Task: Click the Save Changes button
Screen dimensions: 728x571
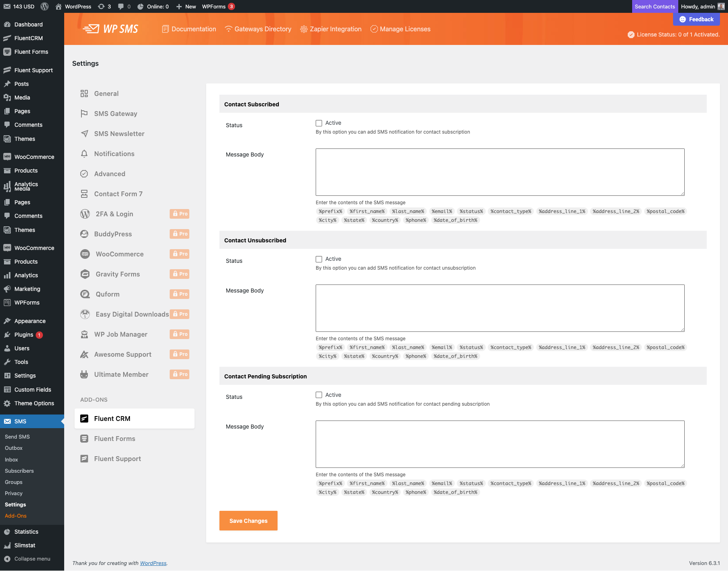Action: (x=248, y=520)
